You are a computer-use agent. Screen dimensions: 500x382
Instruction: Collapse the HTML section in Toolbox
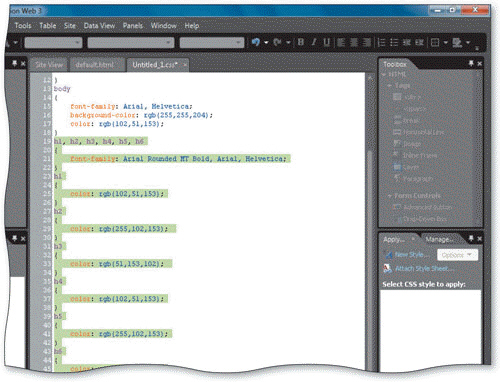coord(384,74)
